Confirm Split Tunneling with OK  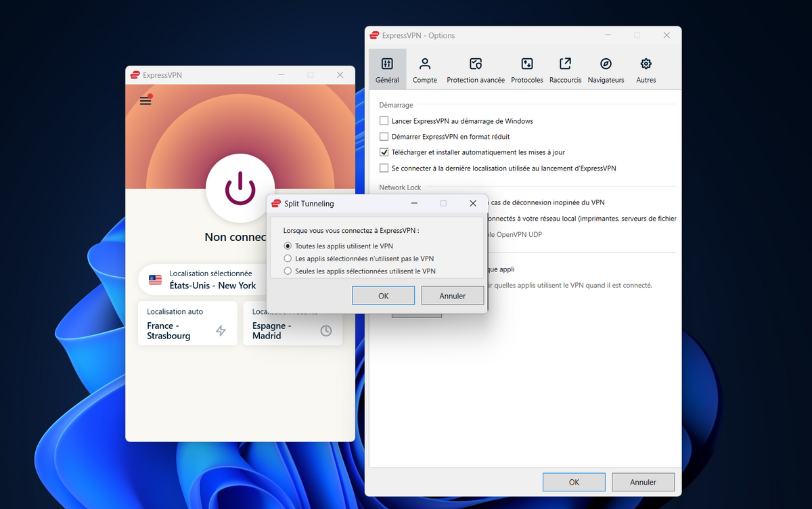[x=383, y=295]
